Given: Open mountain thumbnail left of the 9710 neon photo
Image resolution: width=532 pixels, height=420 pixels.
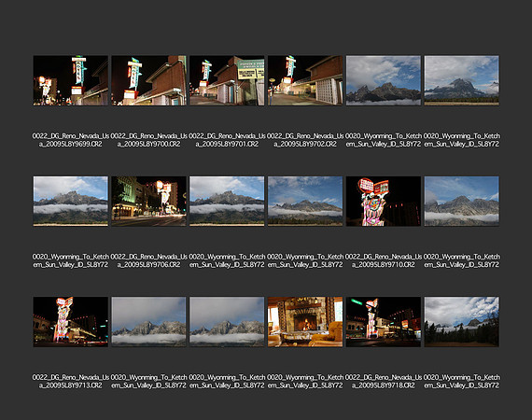Looking at the screenshot, I should 305,201.
